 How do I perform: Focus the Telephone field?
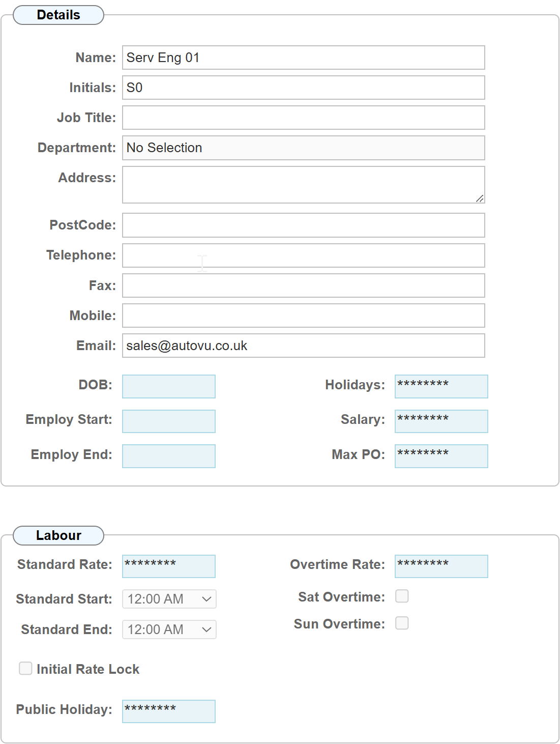303,255
